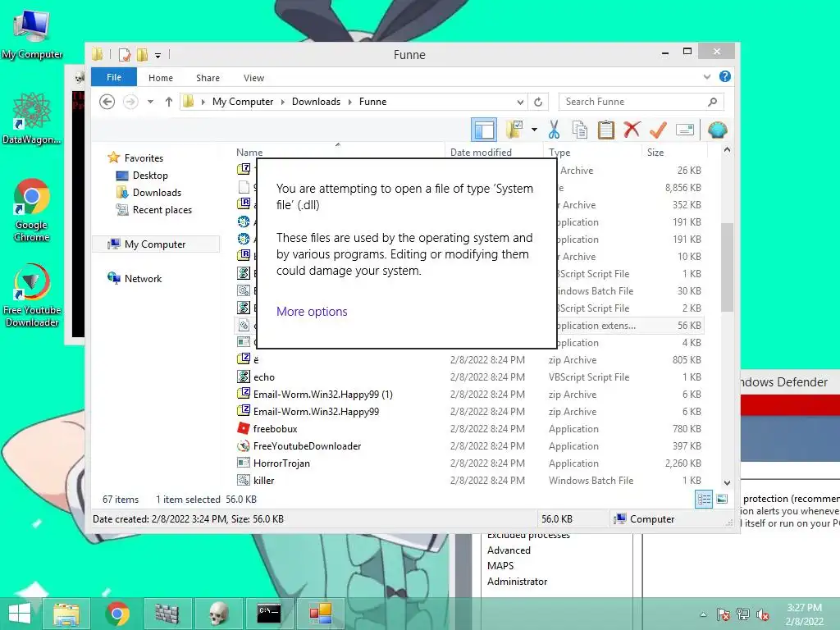The image size is (840, 630).
Task: Open the command prompt taskbar icon
Action: point(269,614)
